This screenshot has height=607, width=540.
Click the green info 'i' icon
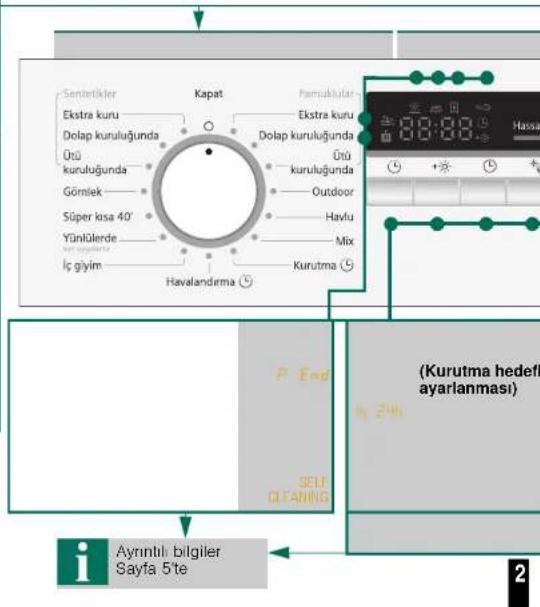pos(82,562)
